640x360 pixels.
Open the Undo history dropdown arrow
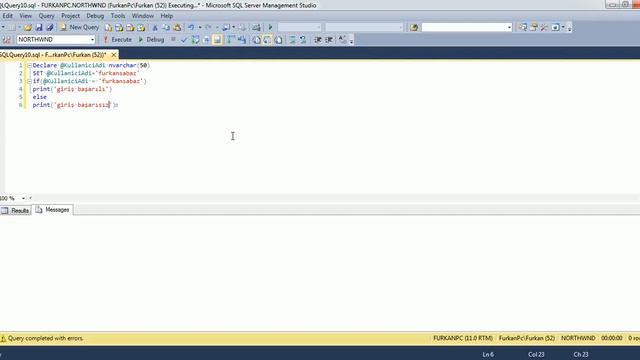[200, 28]
